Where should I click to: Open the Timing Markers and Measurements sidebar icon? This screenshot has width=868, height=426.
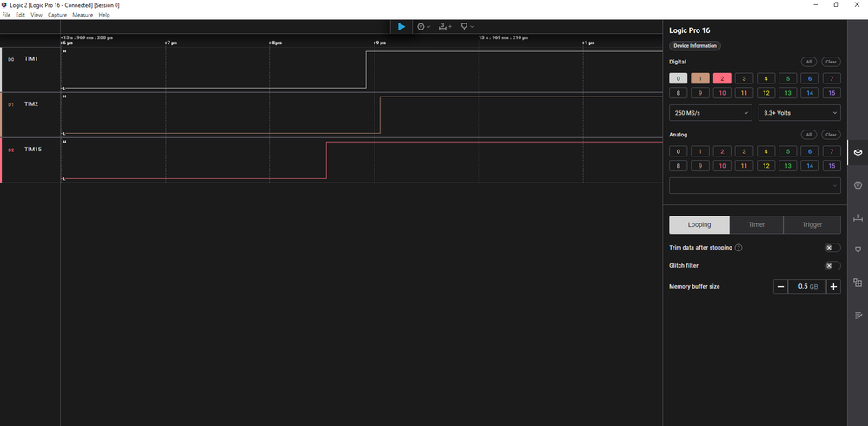coord(858,217)
